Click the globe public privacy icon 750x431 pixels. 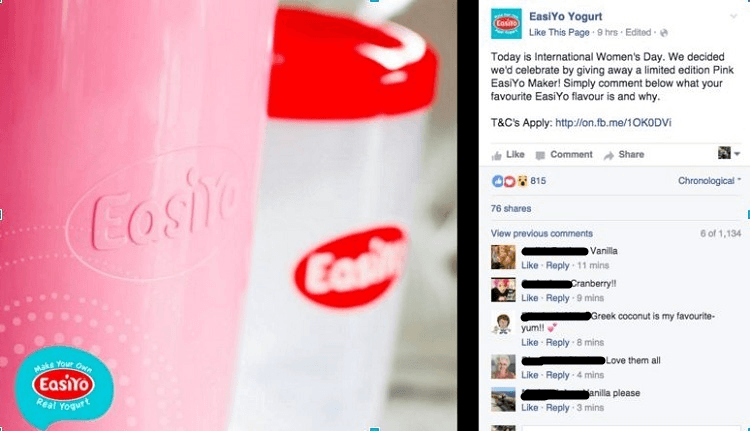[664, 33]
